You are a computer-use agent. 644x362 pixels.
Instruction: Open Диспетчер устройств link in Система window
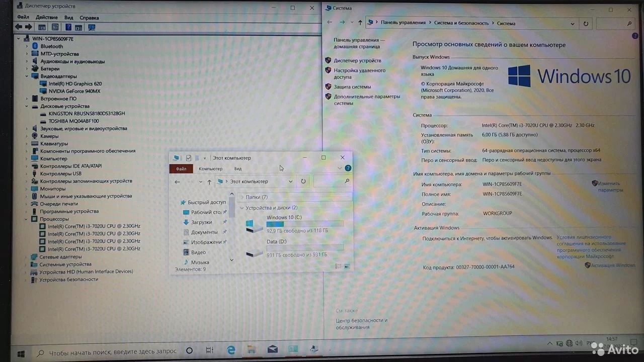357,60
